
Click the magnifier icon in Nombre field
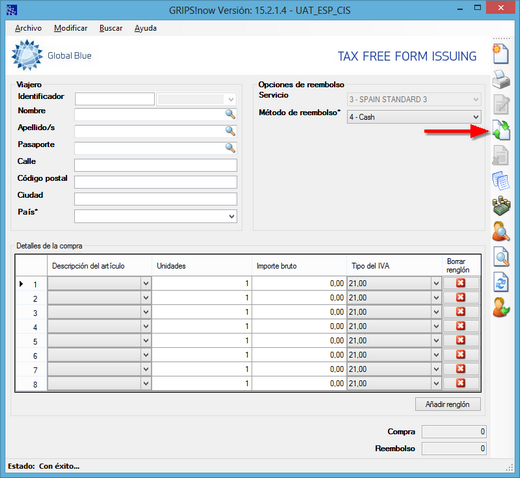(x=230, y=114)
